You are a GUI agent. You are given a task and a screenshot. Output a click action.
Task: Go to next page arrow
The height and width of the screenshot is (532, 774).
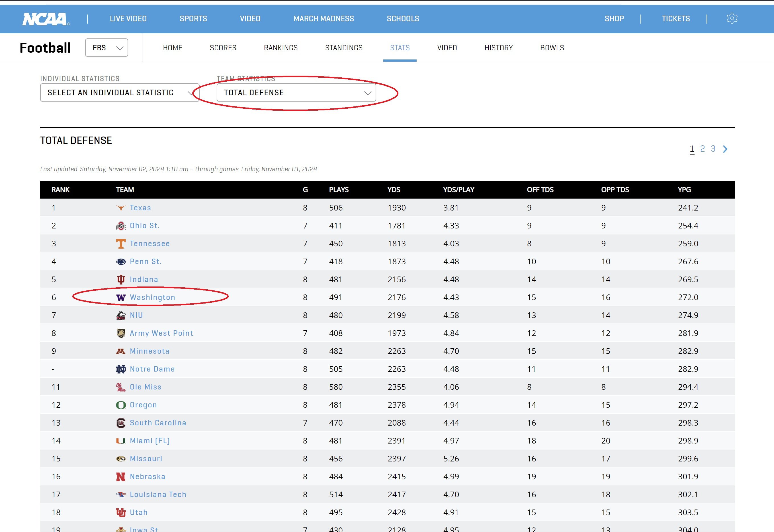(x=725, y=149)
